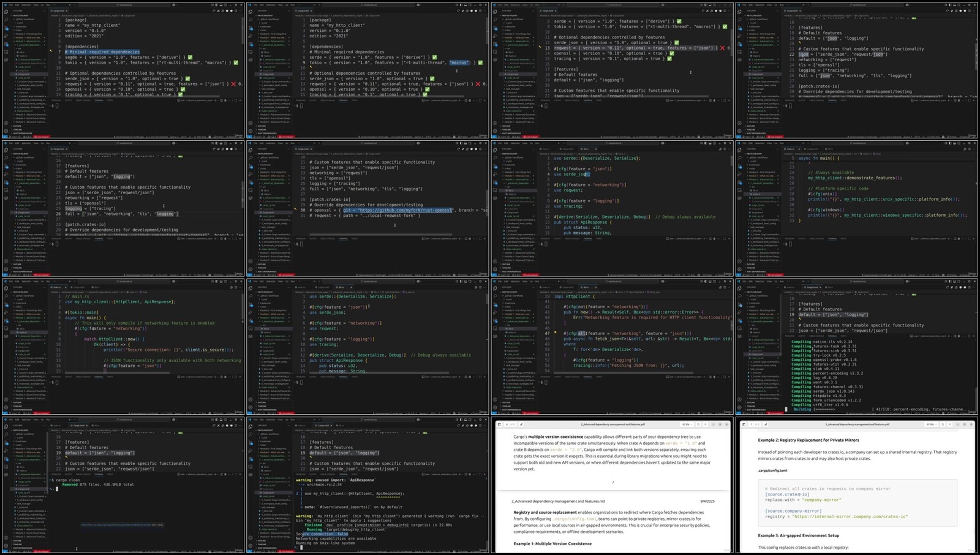Click the highlighted "# Minimal required dependencies" comment

click(102, 52)
